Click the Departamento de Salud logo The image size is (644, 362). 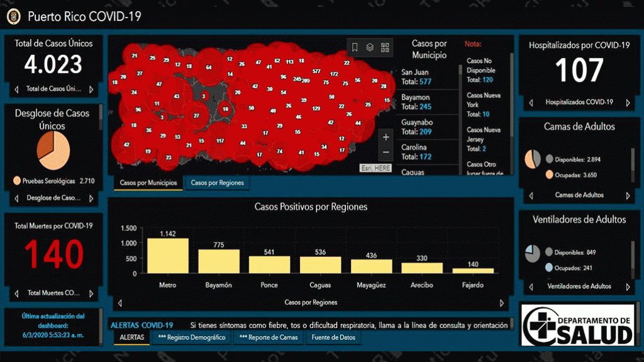click(577, 324)
